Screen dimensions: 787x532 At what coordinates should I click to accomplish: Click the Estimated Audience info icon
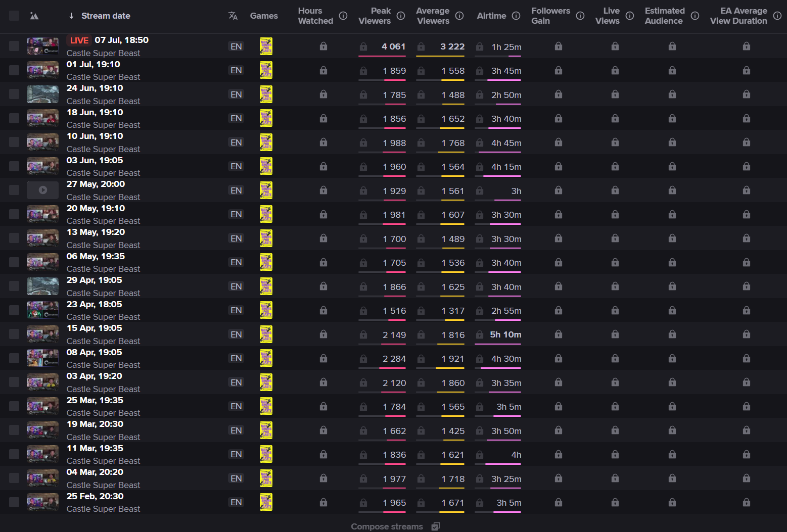[695, 16]
